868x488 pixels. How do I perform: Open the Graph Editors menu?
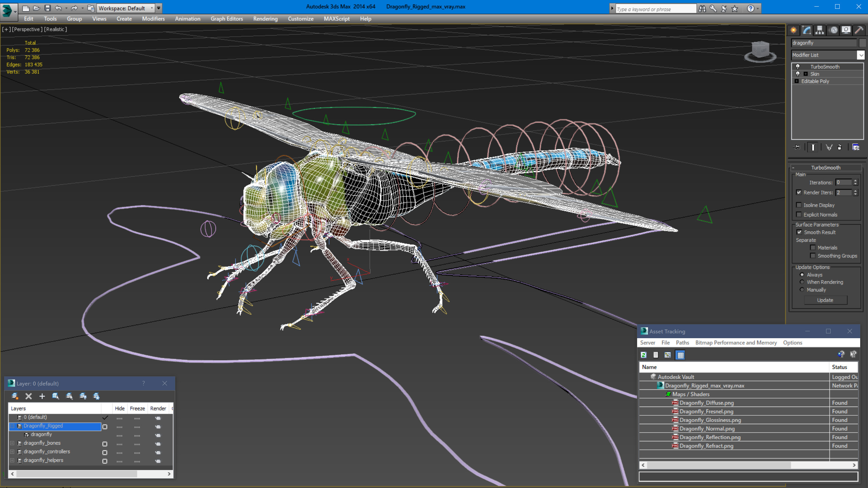tap(226, 19)
